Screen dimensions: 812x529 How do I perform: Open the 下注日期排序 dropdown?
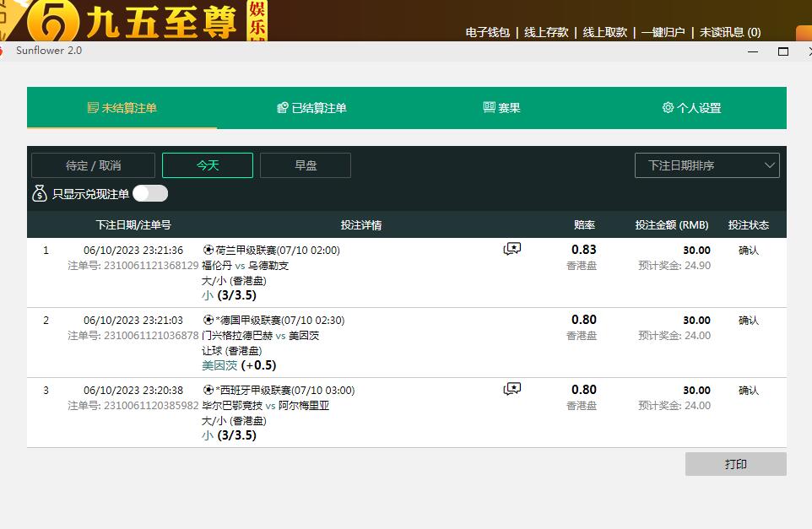(706, 165)
